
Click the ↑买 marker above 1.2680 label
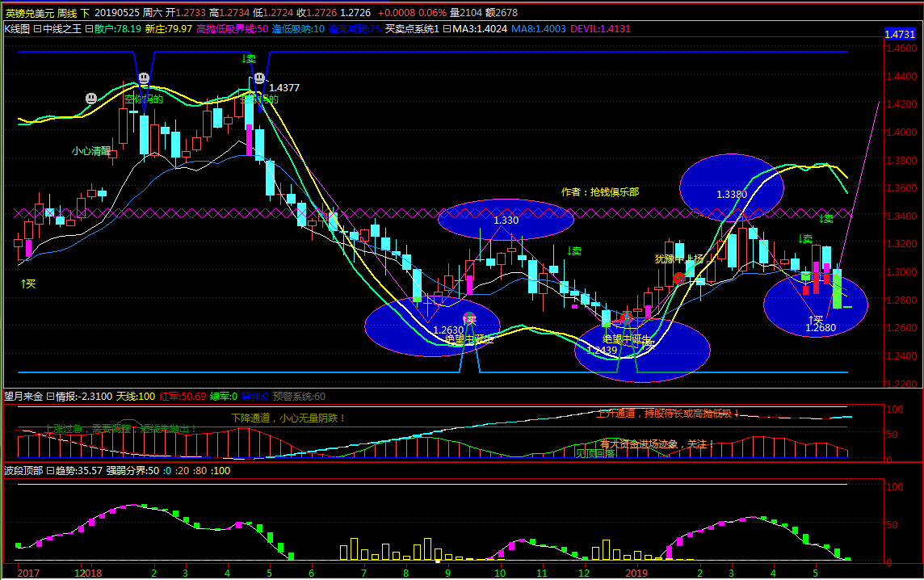(x=816, y=319)
